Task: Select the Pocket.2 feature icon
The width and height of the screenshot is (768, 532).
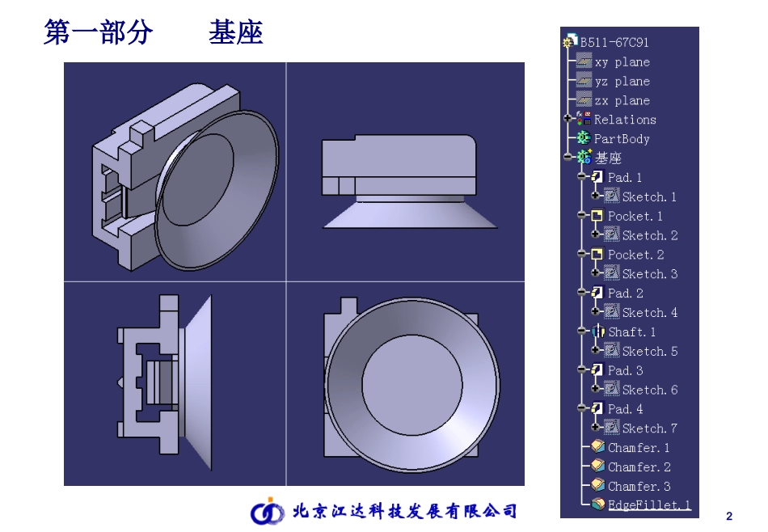Action: click(597, 254)
